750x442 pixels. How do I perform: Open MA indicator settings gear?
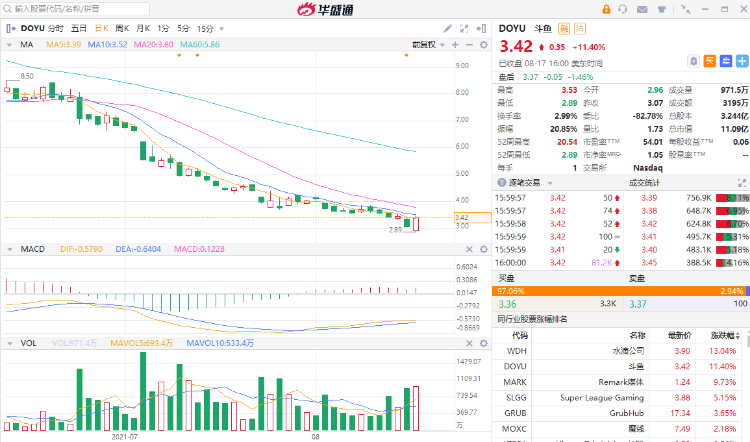point(484,44)
